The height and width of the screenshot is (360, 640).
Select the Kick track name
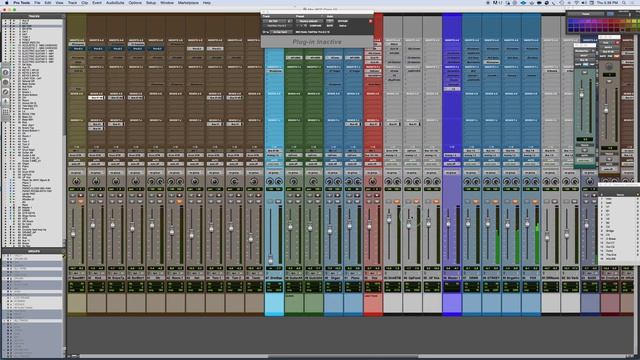[96, 278]
